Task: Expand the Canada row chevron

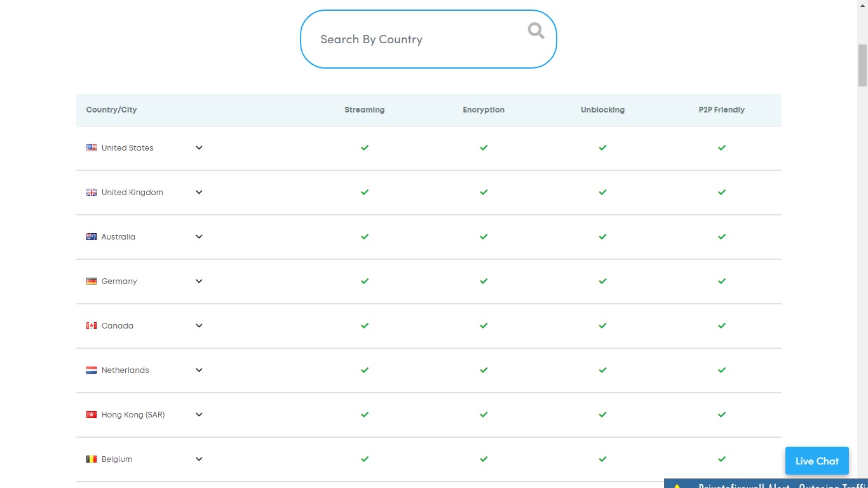Action: coord(199,325)
